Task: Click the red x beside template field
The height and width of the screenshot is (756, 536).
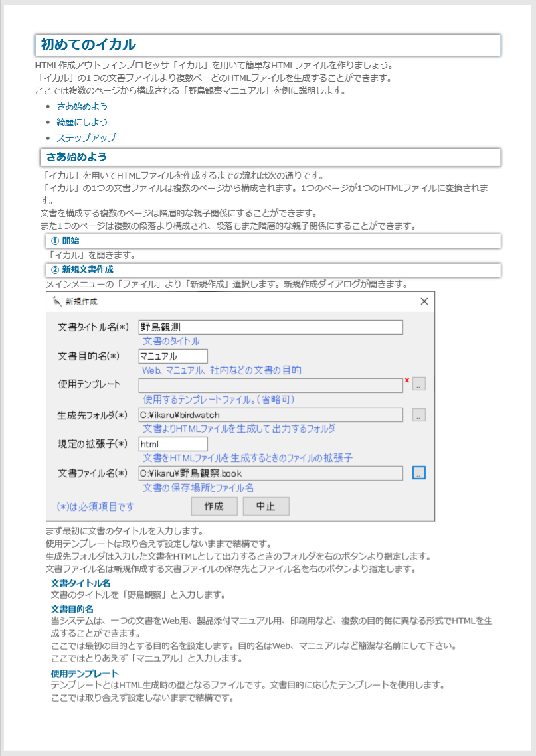Action: pyautogui.click(x=406, y=381)
